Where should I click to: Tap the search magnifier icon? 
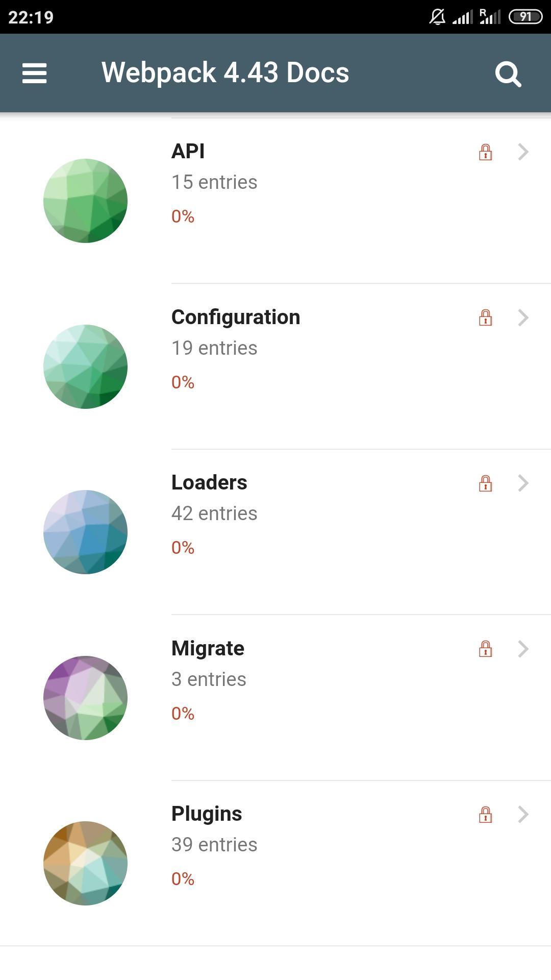[x=508, y=74]
